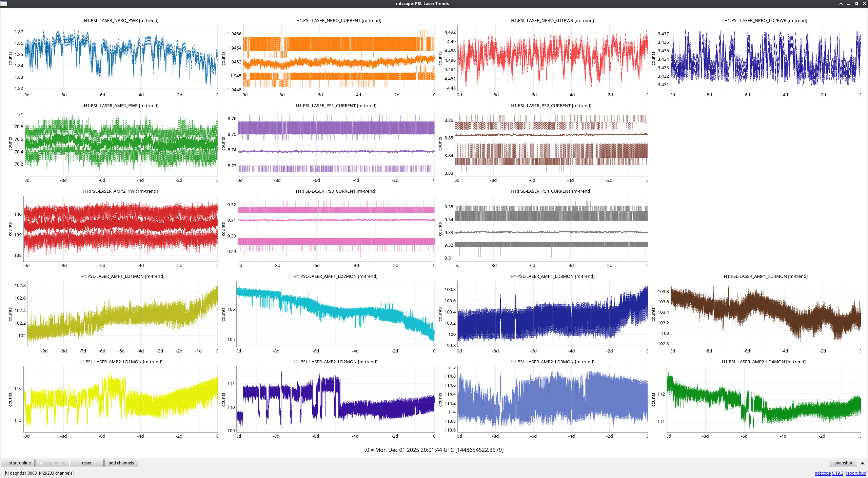The image size is (868, 478).
Task: Click the start online play button
Action: 18,463
